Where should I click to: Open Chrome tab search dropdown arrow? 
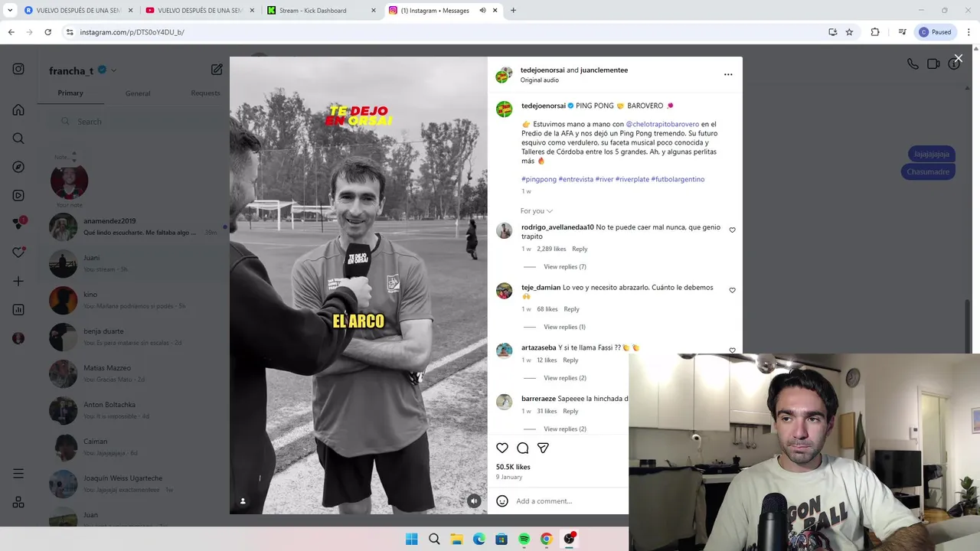[x=10, y=11]
